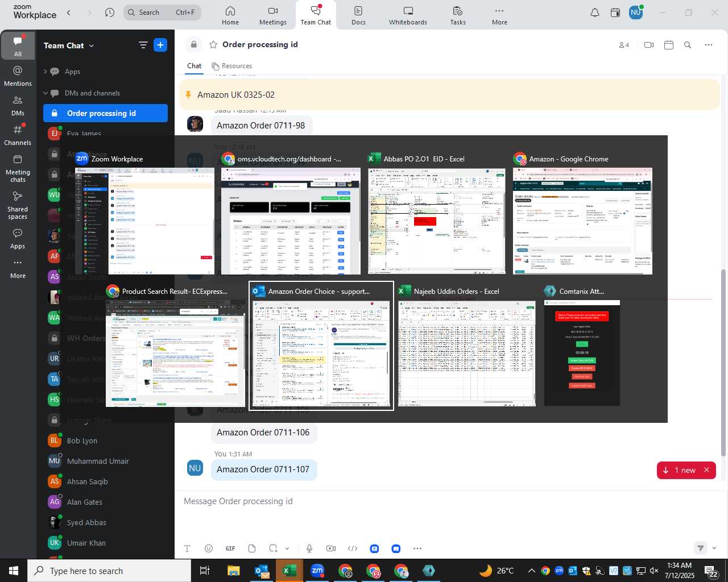Insert a code snippet
The width and height of the screenshot is (728, 582).
coord(353,548)
